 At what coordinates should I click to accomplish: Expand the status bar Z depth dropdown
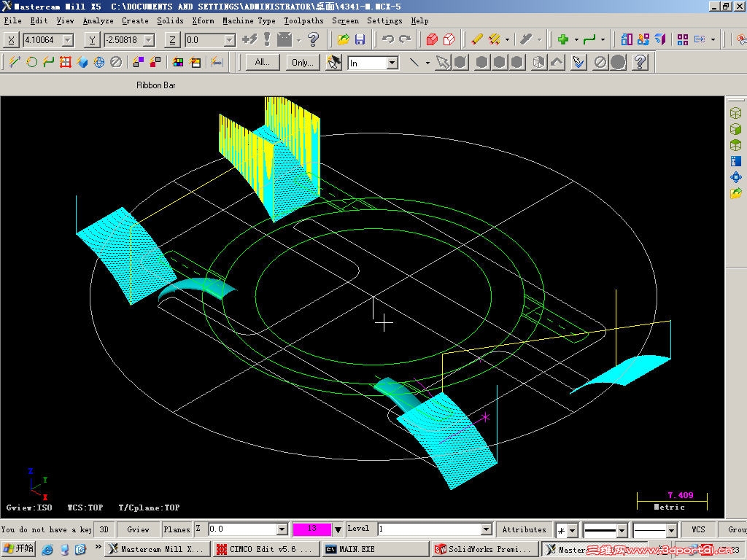(282, 529)
